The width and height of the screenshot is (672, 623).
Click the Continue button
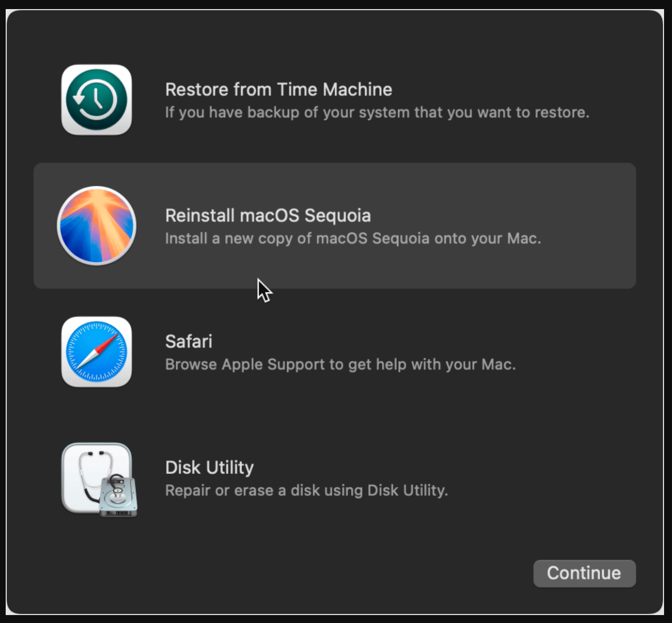pos(584,573)
